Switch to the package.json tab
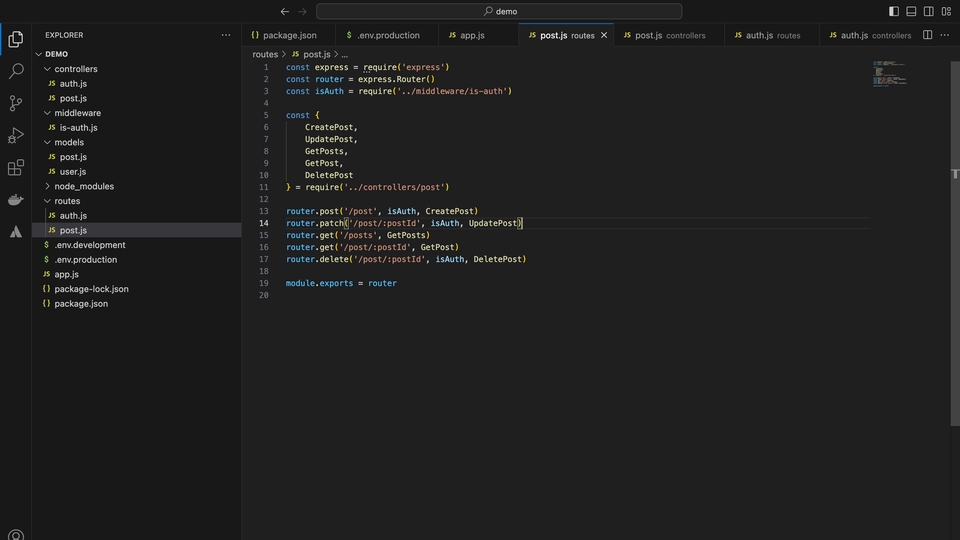960x540 pixels. pos(289,35)
